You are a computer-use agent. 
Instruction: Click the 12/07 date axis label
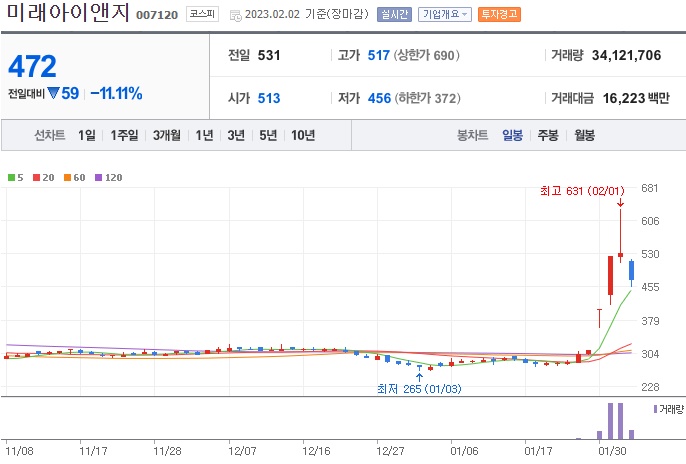coord(242,451)
